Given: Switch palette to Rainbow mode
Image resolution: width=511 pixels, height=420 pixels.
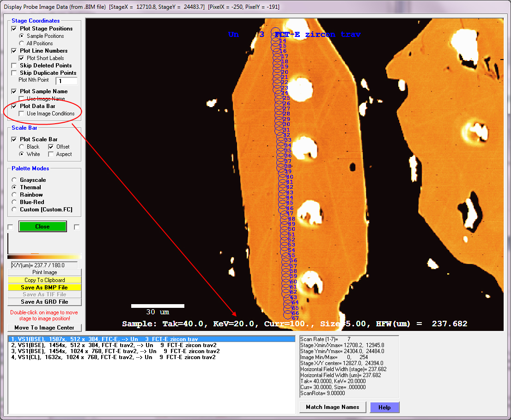Looking at the screenshot, I should (14, 195).
